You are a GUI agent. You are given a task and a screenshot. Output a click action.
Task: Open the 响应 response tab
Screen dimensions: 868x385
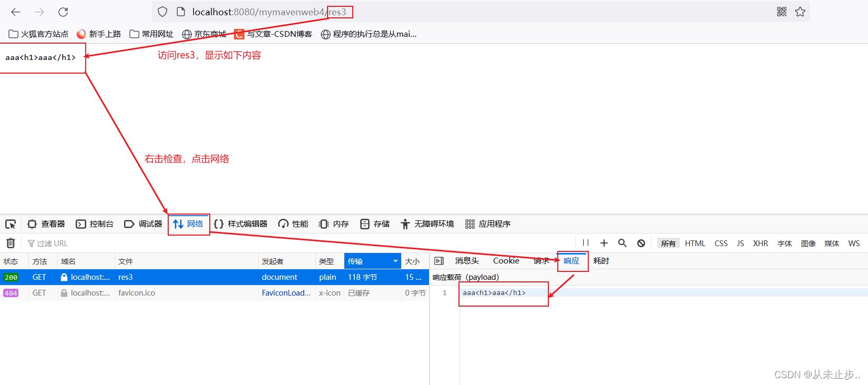point(571,261)
